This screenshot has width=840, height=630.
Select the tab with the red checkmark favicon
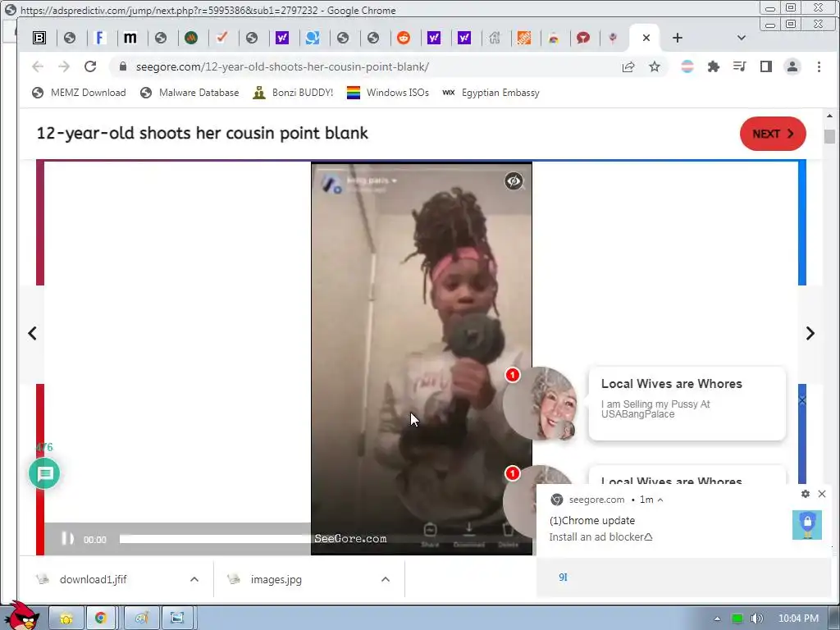(221, 38)
